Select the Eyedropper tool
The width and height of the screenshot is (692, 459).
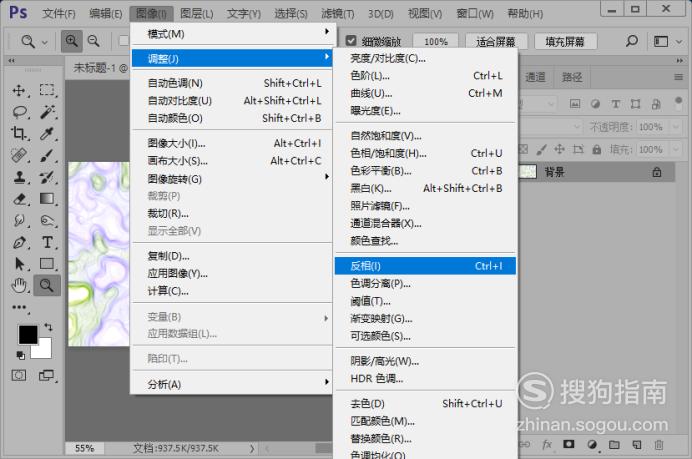[47, 133]
